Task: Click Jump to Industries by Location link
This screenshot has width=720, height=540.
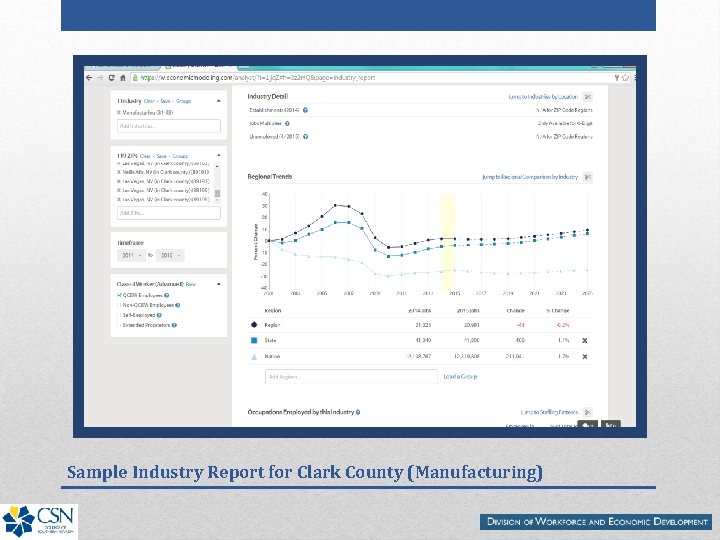Action: click(543, 96)
